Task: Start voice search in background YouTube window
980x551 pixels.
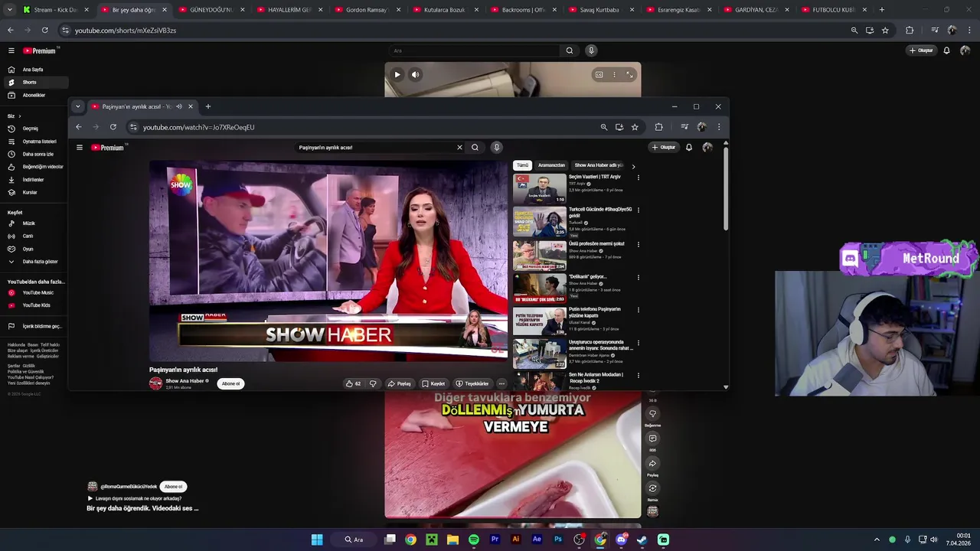Action: pos(591,51)
